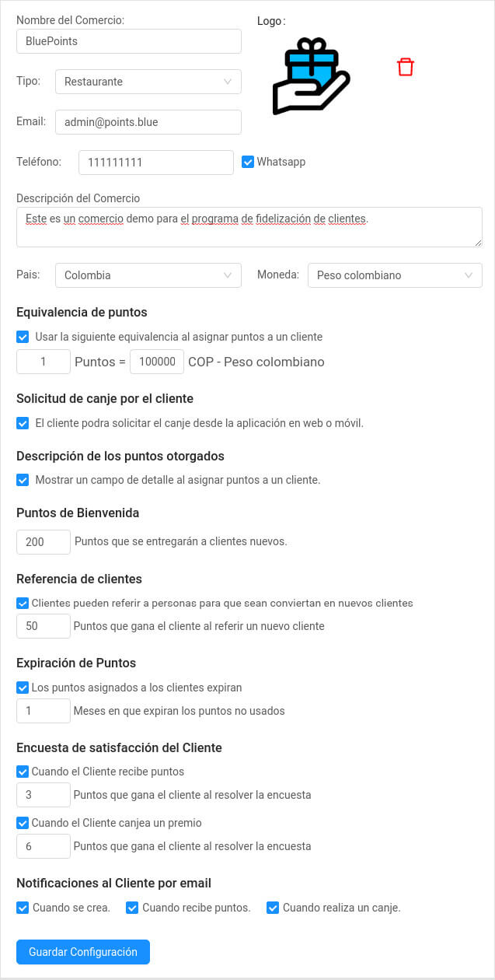495x980 pixels.
Task: Delete the commerce logo with trash icon
Action: click(x=405, y=67)
